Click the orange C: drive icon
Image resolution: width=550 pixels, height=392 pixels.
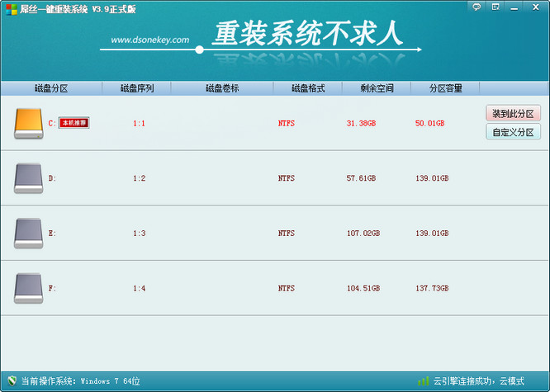[x=28, y=123]
